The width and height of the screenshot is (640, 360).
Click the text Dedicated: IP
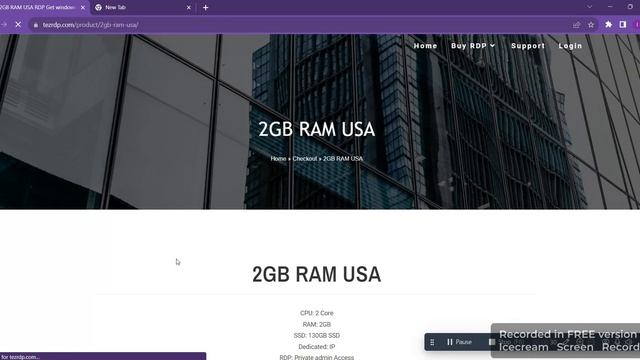(317, 347)
